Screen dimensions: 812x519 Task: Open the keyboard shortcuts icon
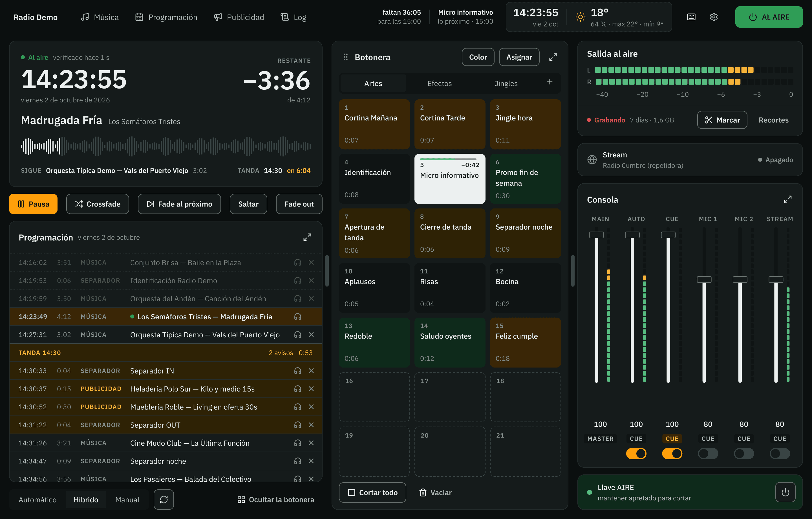[x=691, y=17]
